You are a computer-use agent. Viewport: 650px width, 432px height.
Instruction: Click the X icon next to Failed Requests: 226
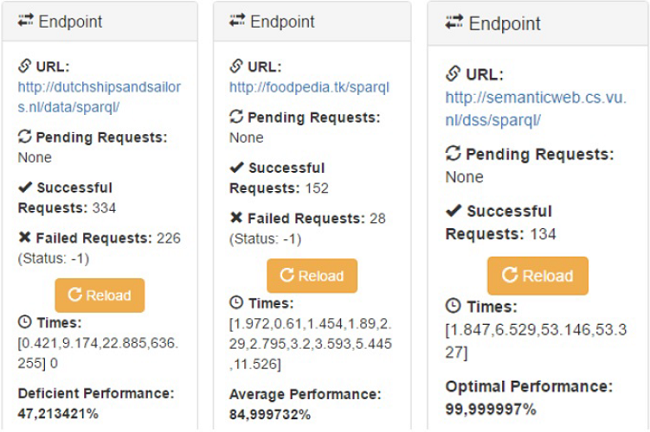click(x=25, y=237)
